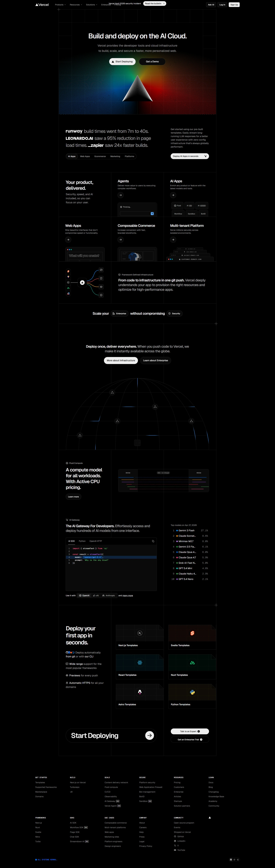Switch to system theme in footer
275x868 pixels.
(231, 860)
